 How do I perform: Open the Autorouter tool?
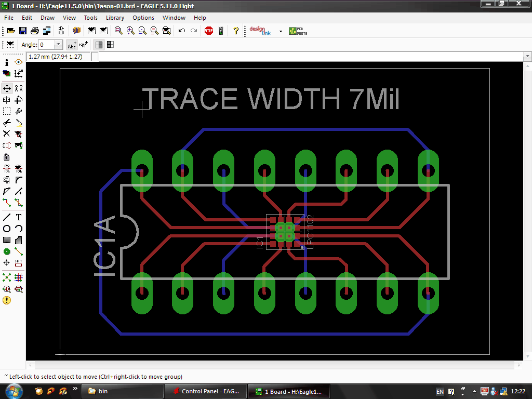pos(19,277)
